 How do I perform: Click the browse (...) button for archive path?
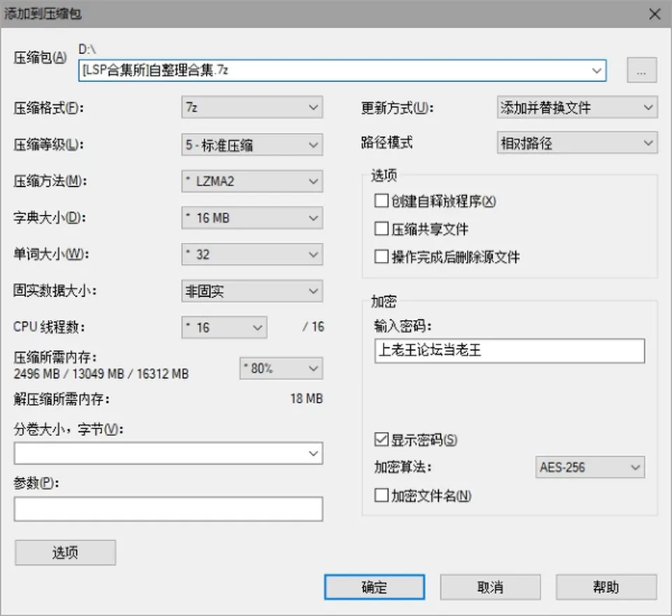coord(642,70)
